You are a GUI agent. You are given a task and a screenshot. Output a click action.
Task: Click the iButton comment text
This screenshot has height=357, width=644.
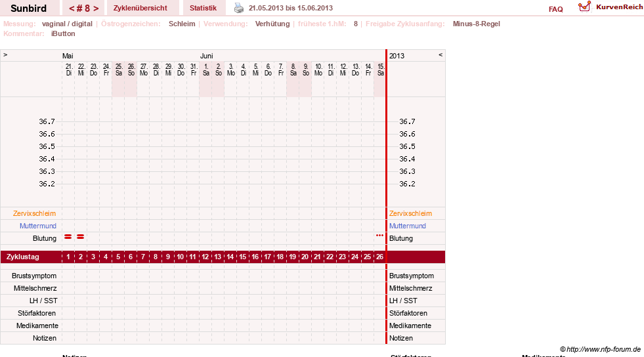(63, 33)
